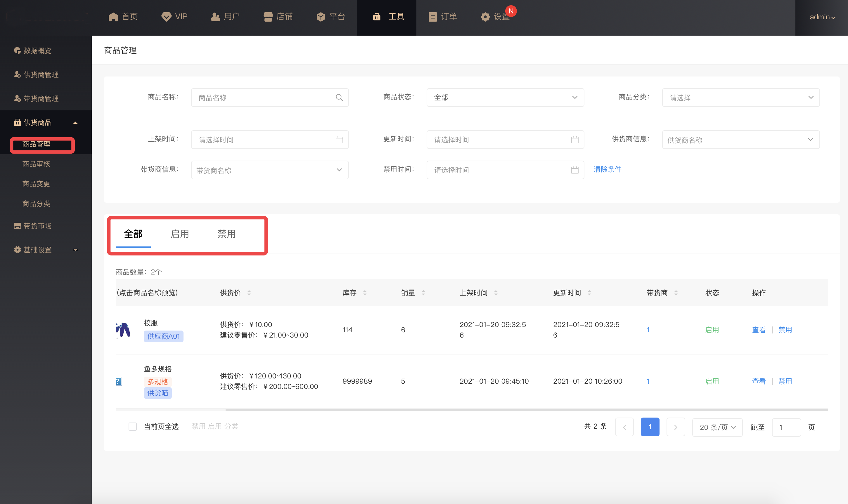Click calendar icon in 禁用时间 field
848x504 pixels.
tap(574, 170)
